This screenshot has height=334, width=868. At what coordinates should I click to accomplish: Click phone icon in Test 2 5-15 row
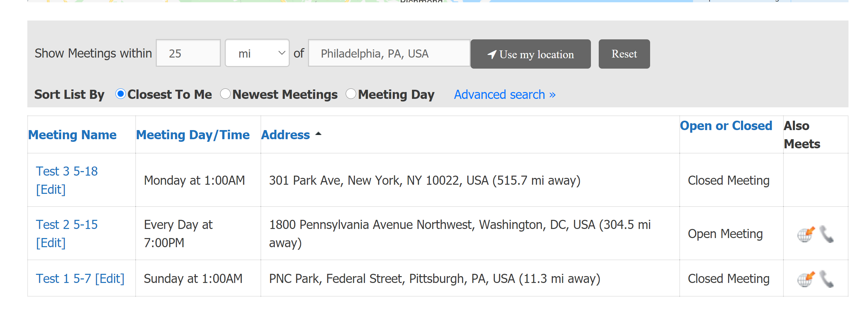tap(826, 234)
